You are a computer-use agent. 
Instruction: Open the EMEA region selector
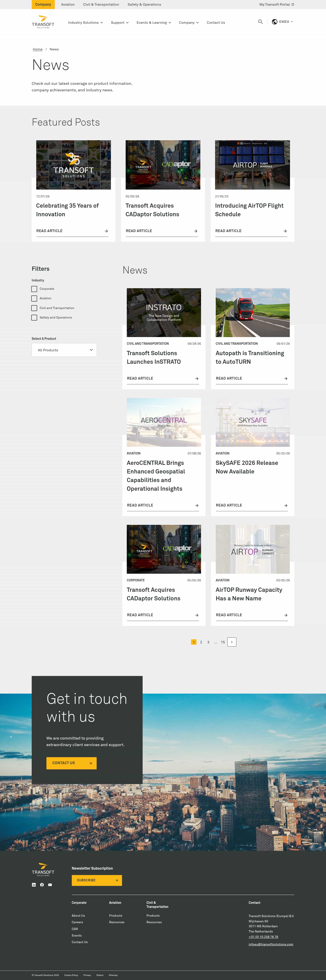pyautogui.click(x=282, y=22)
